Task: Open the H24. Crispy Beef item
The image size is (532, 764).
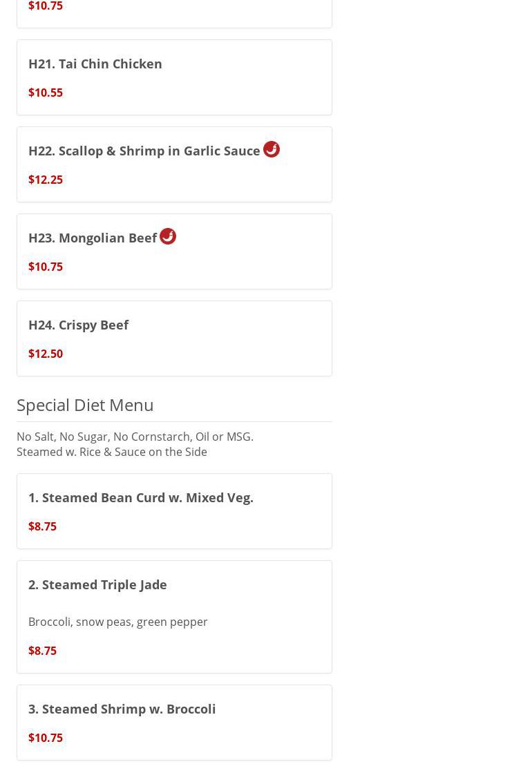Action: coord(79,325)
